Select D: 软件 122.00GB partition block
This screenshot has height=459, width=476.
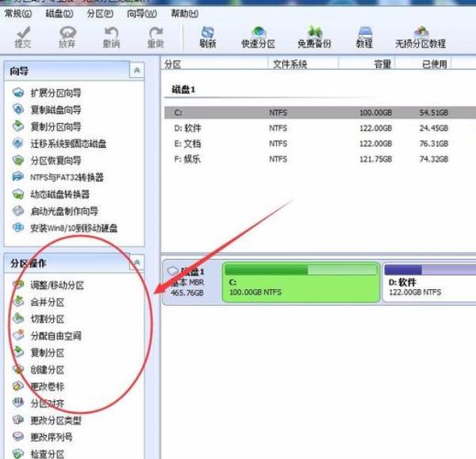(429, 282)
